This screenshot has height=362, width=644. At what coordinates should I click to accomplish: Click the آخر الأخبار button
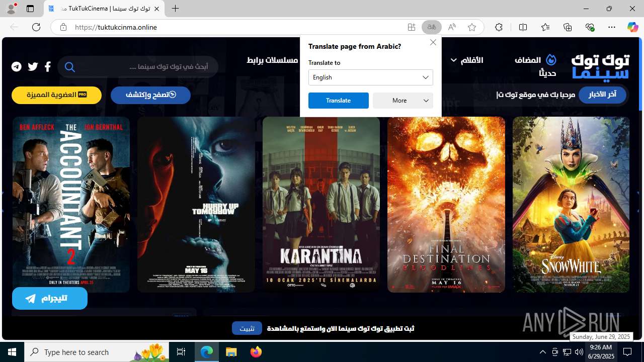(602, 95)
